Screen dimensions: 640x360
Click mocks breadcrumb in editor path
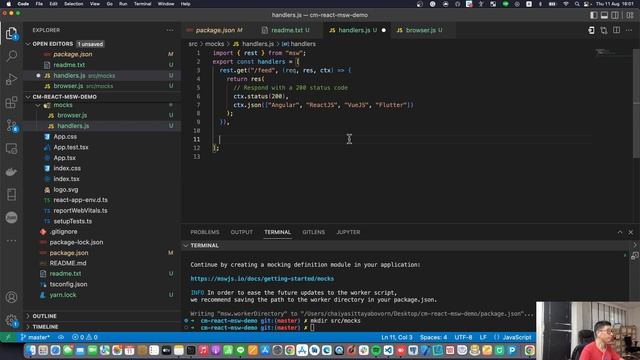tap(214, 44)
